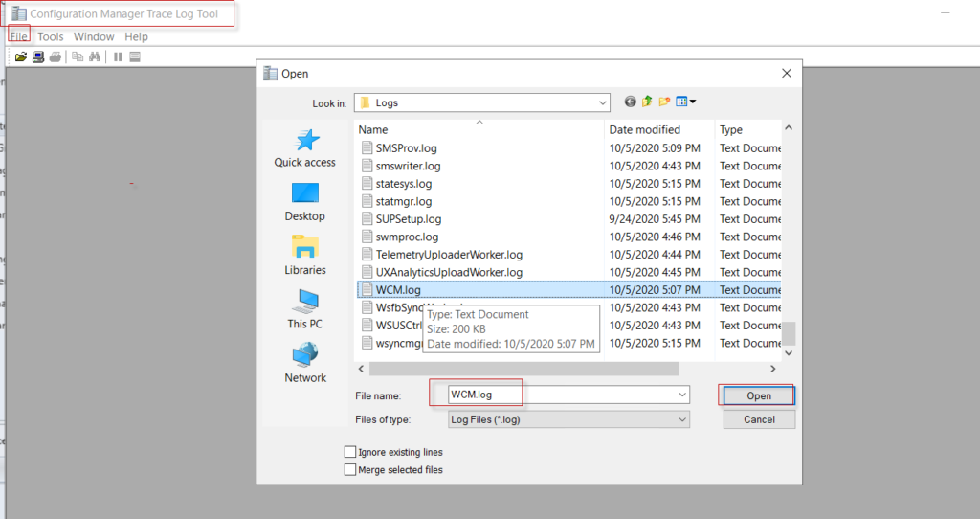Image resolution: width=980 pixels, height=519 pixels.
Task: Click the Find binoculars toolbar icon
Action: pyautogui.click(x=95, y=56)
